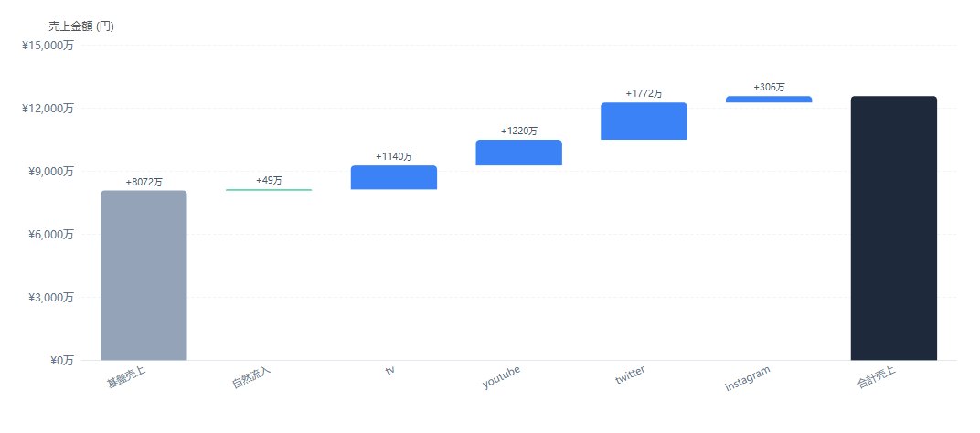This screenshot has width=980, height=433.
Task: Click the +49万 value label
Action: click(269, 181)
